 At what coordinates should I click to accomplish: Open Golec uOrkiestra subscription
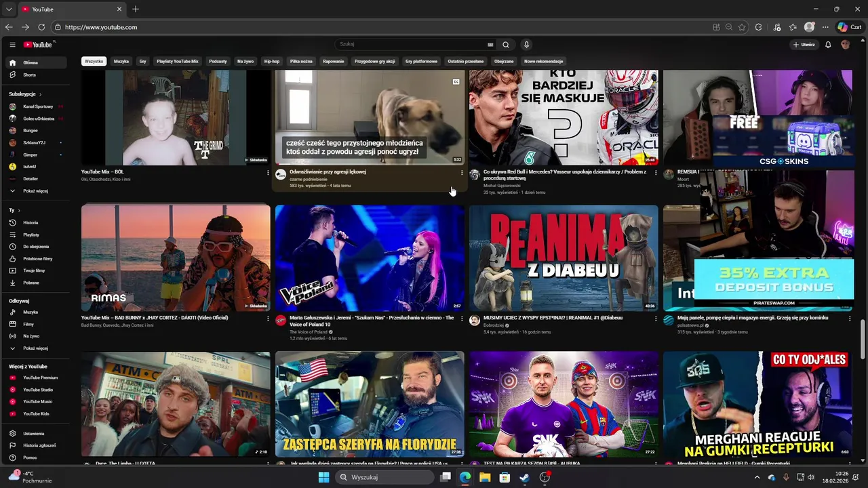[37, 119]
